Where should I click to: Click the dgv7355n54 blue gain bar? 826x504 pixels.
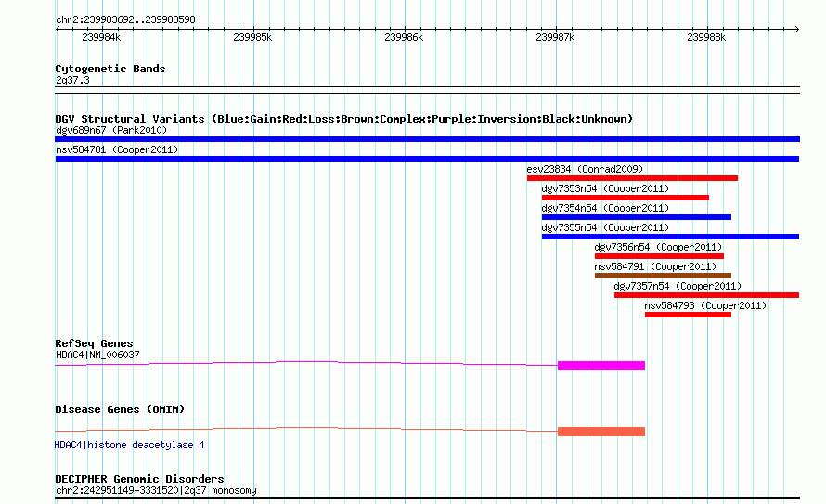[671, 237]
